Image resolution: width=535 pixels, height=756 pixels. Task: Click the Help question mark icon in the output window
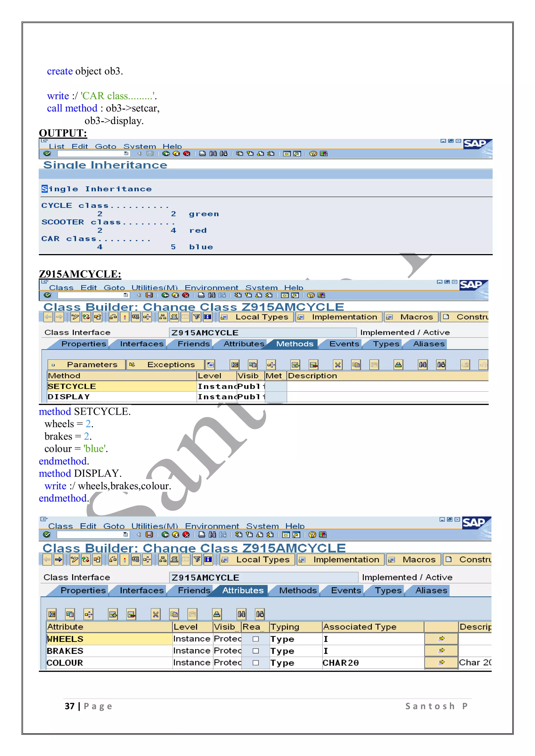(313, 154)
